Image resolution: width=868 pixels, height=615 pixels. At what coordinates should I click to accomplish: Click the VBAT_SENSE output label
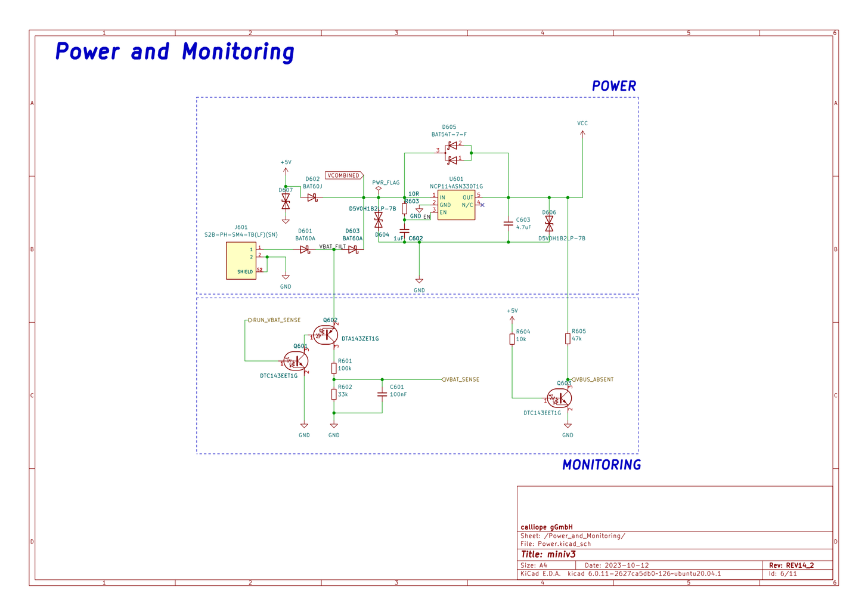click(461, 379)
